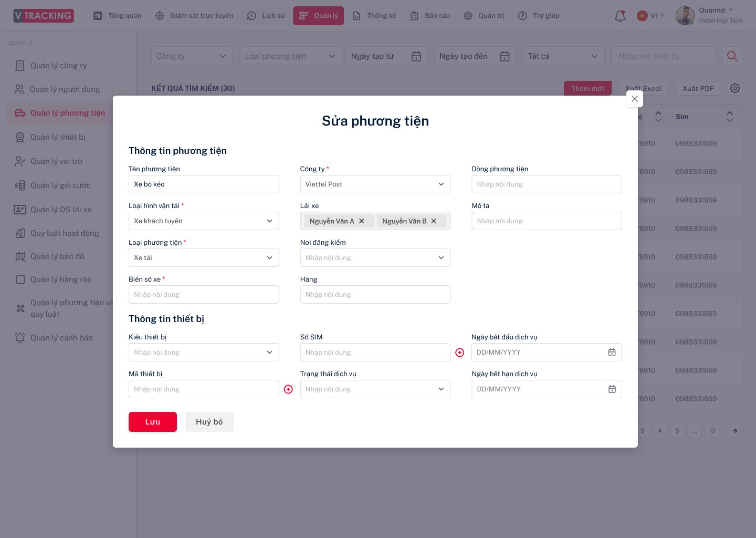The height and width of the screenshot is (538, 756).
Task: Open calendar for Ngày hết hạn dịch vụ
Action: (x=612, y=389)
